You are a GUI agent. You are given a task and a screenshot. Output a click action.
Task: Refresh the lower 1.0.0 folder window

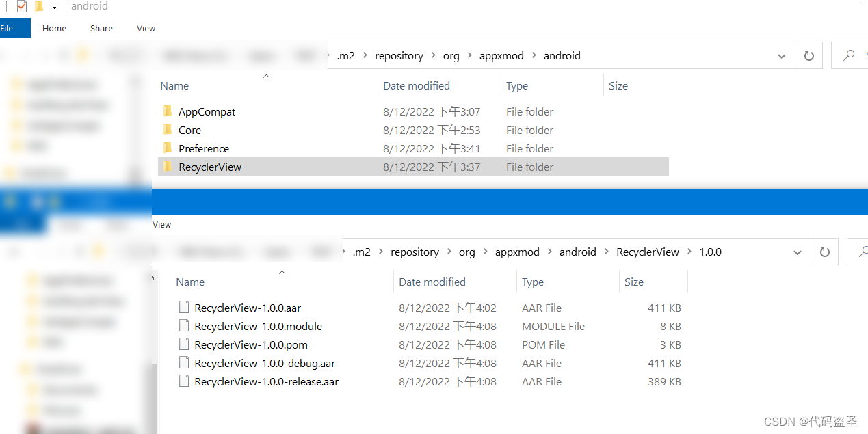point(825,252)
